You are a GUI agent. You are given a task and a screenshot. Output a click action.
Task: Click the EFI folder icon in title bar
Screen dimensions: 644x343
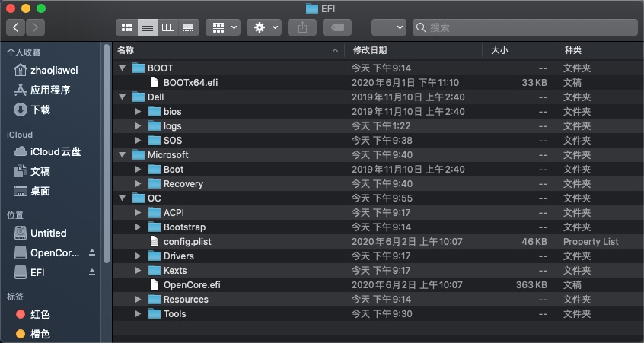[312, 8]
